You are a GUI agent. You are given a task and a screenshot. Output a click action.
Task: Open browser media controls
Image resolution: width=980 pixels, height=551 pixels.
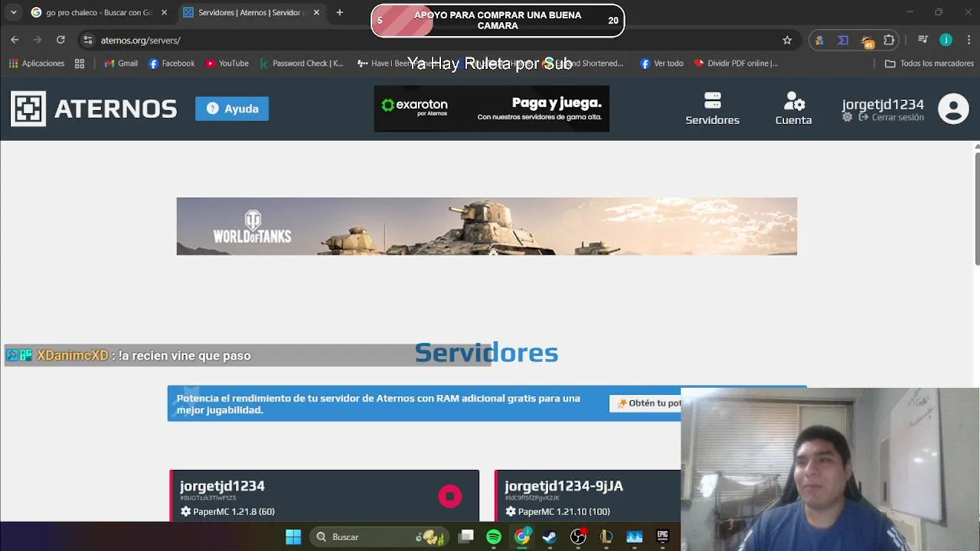point(923,40)
